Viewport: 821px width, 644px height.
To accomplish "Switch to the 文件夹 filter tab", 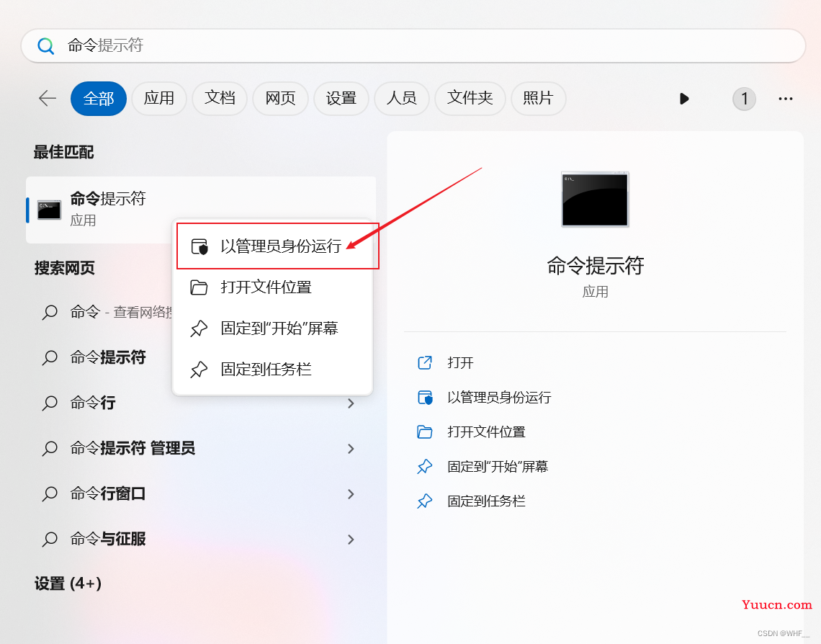I will point(470,99).
